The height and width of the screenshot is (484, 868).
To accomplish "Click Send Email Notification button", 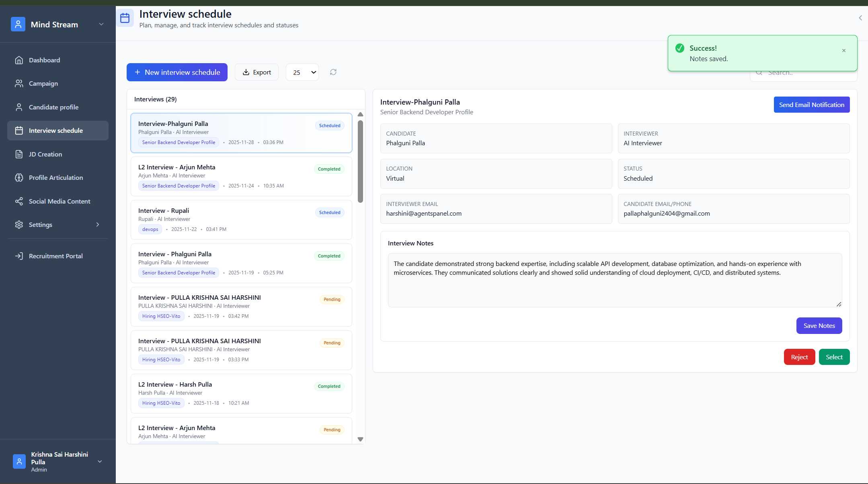I will 811,105.
